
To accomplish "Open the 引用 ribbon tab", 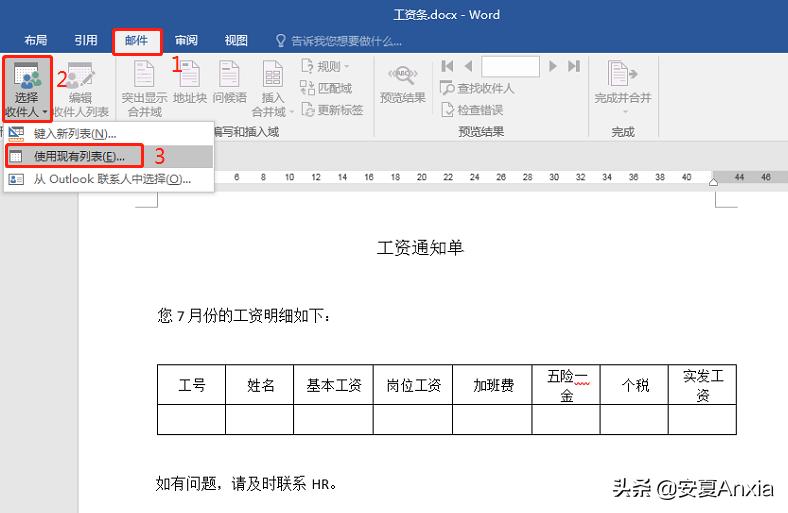I will coord(86,40).
